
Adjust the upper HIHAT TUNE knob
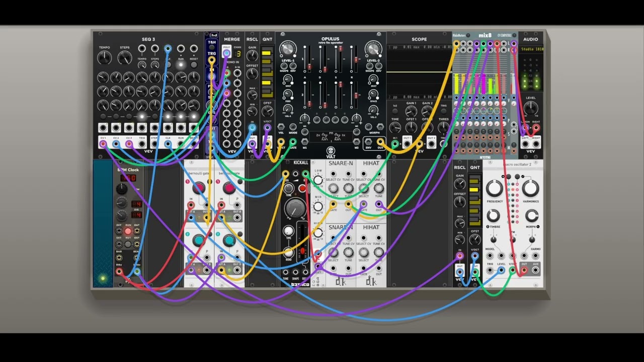click(378, 188)
